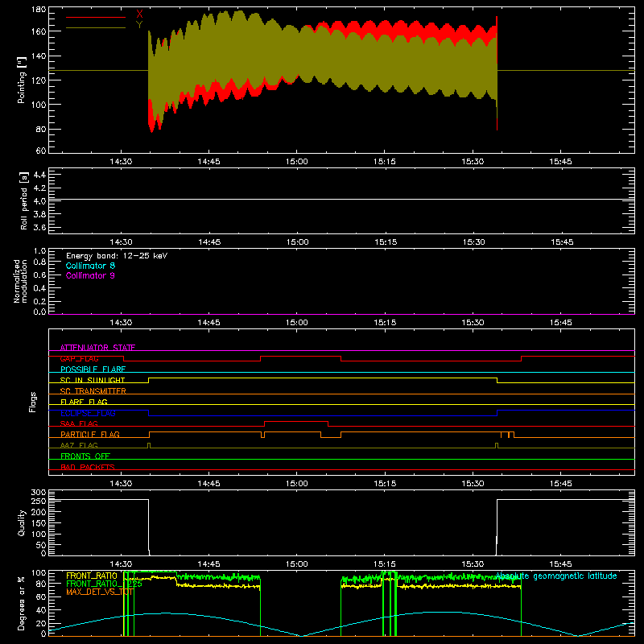Click the 'Flags' panel axis title

pyautogui.click(x=33, y=402)
